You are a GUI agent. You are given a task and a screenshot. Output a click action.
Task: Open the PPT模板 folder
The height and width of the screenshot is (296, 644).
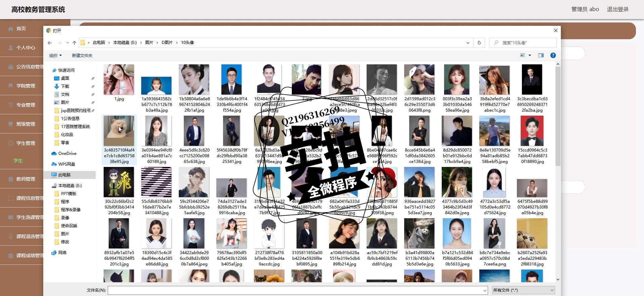(x=68, y=193)
